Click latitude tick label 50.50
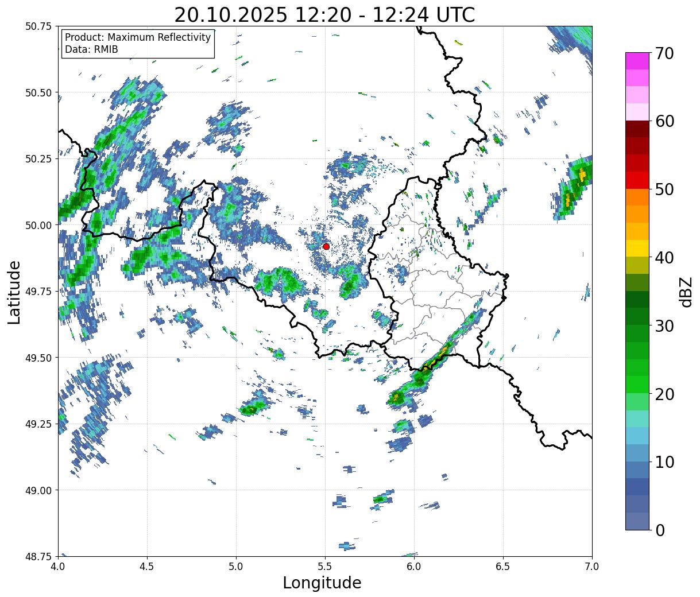700x597 pixels. 39,93
